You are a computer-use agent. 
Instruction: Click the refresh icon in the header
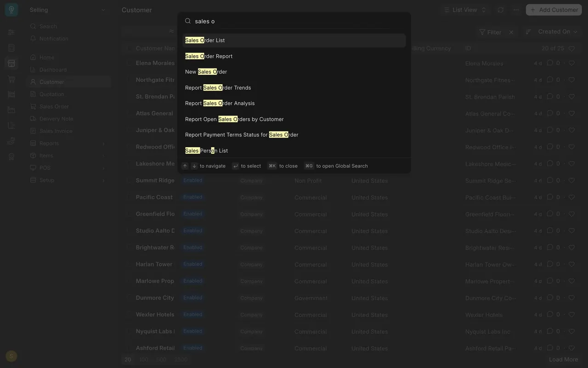(501, 10)
